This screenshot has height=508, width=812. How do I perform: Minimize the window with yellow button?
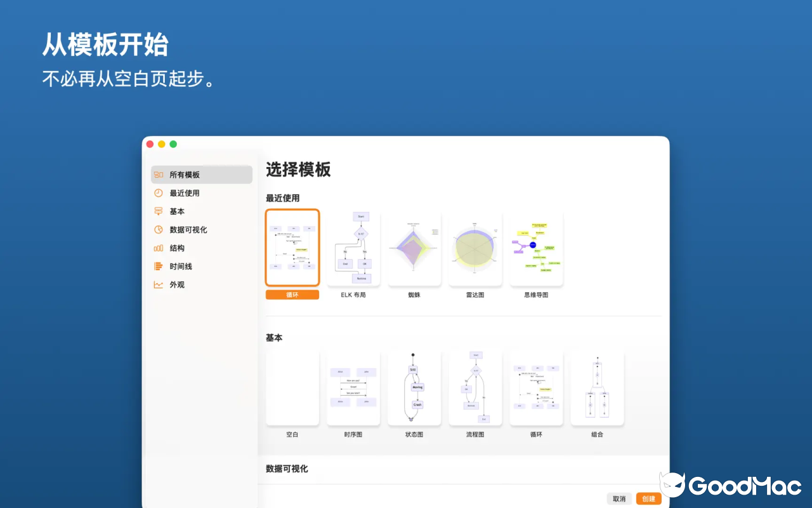coord(162,144)
